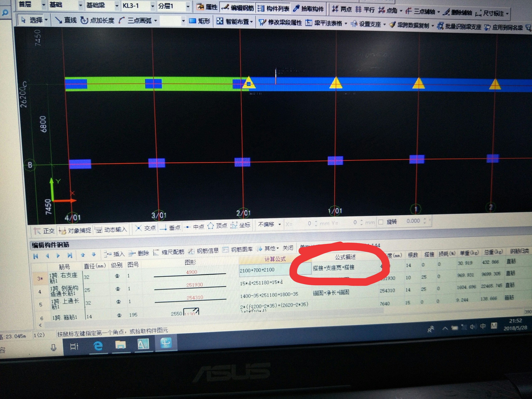Toggle 正交 orthogonal mode
Viewport: 532px width, 399px height.
44,231
